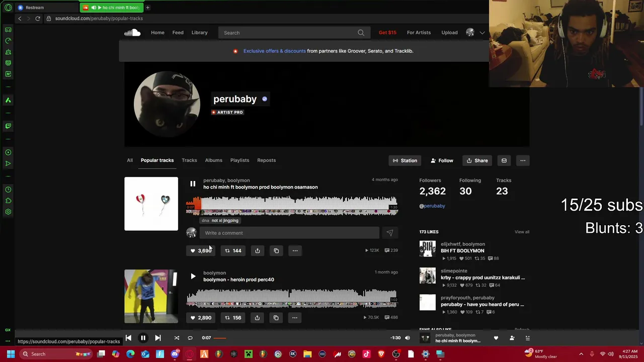Open the Opera extensions cube icon

pyautogui.click(x=8, y=201)
